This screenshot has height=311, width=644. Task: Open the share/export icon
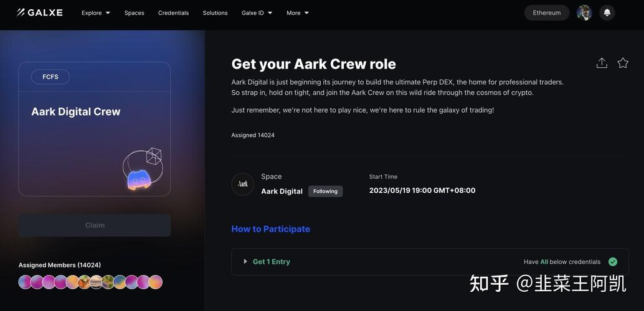(x=602, y=63)
